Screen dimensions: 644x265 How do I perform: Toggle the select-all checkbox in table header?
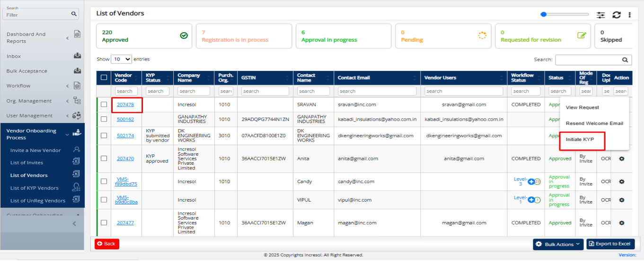104,78
